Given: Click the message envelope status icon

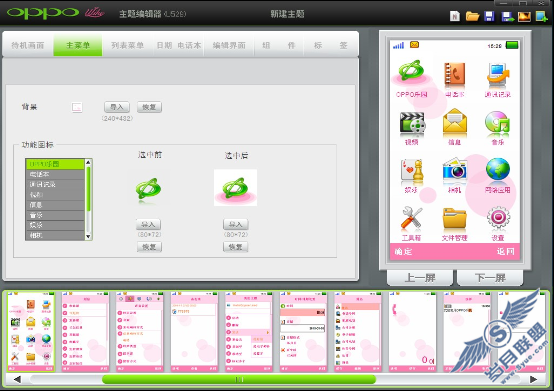Looking at the screenshot, I should pyautogui.click(x=414, y=45).
